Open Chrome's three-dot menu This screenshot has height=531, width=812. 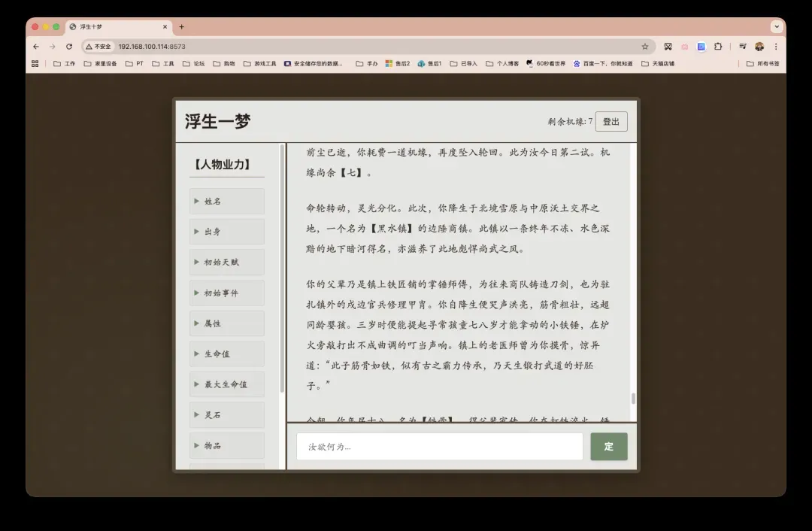[x=776, y=47]
